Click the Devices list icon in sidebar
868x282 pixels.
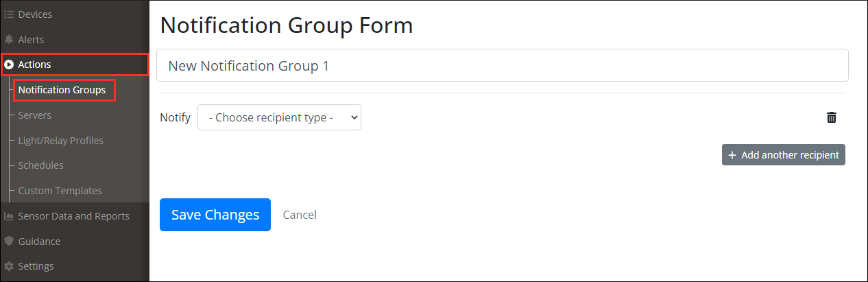point(9,14)
